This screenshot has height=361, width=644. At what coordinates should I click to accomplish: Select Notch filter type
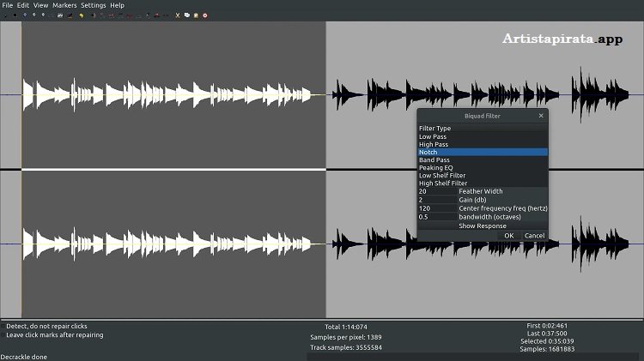tap(483, 152)
